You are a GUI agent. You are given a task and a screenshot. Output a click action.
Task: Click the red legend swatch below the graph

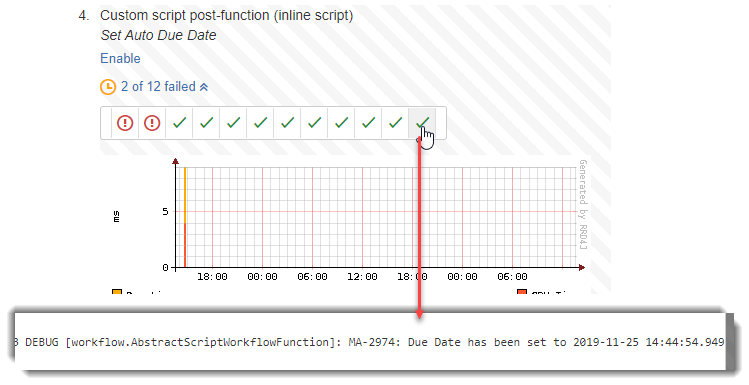click(x=522, y=292)
